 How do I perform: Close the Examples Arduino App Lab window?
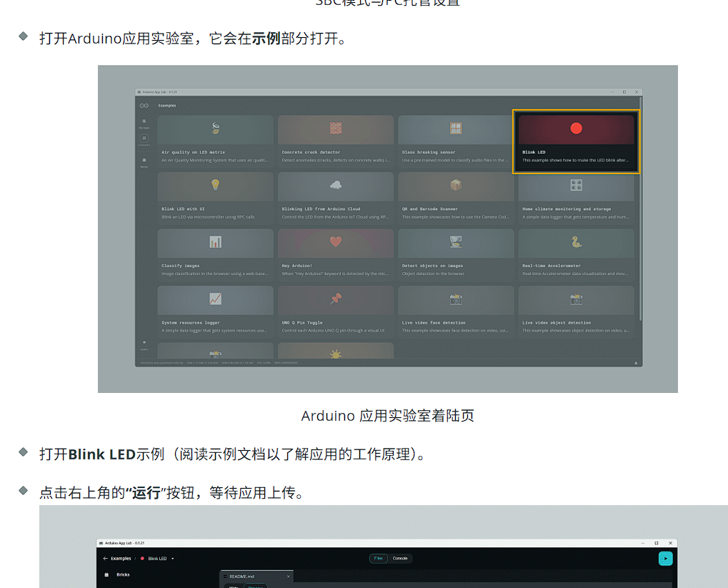636,92
